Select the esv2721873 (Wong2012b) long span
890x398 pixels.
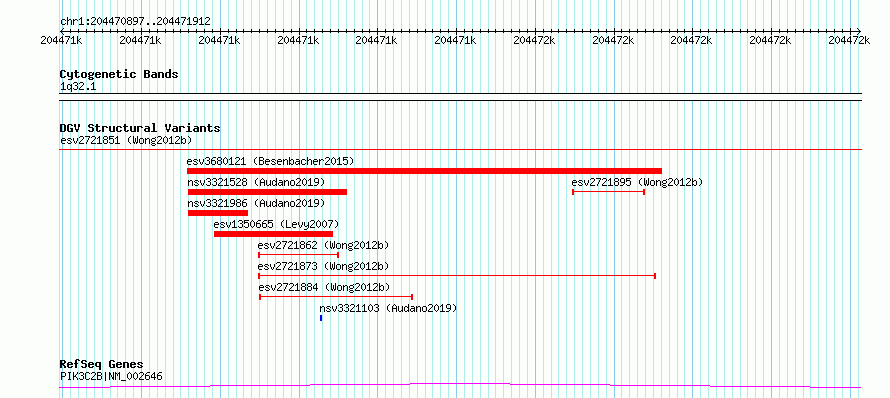point(457,276)
